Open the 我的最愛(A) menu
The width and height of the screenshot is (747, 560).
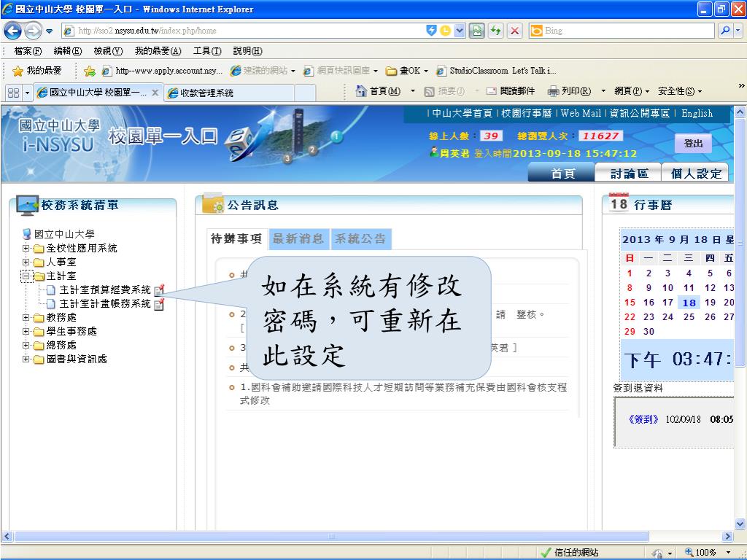tap(158, 51)
